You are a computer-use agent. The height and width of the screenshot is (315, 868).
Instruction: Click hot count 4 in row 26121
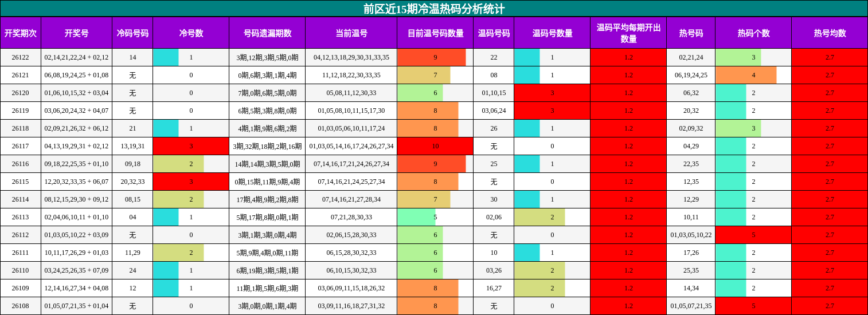tap(753, 75)
